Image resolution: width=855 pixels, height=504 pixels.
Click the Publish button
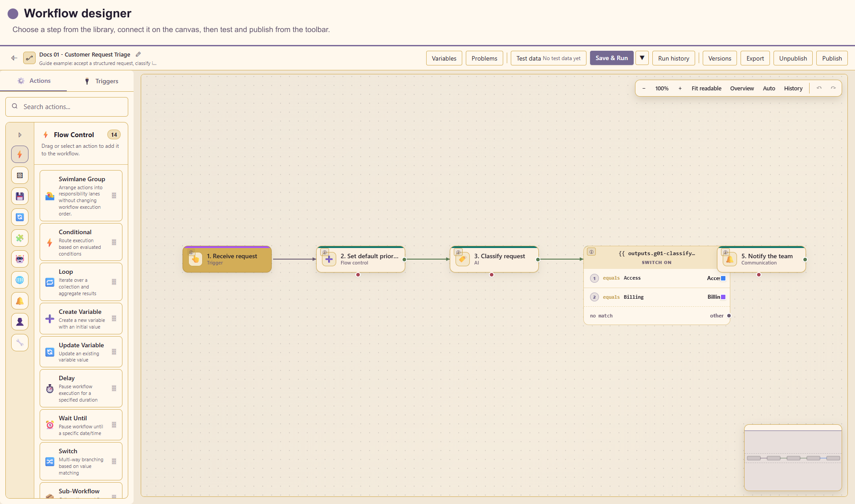point(832,58)
